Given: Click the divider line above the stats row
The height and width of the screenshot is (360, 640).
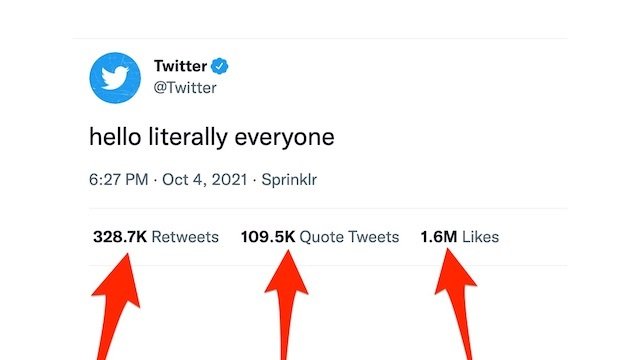Looking at the screenshot, I should [x=328, y=209].
